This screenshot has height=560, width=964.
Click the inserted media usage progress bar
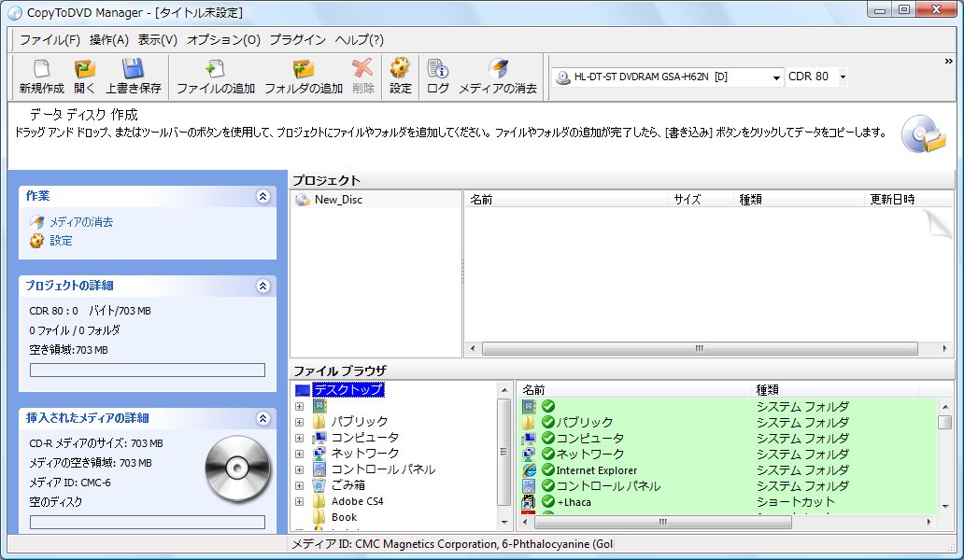(148, 522)
